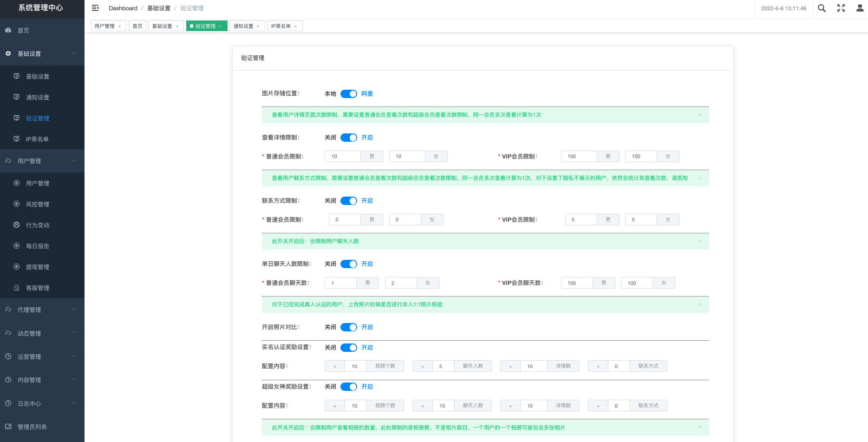The image size is (868, 442).
Task: Close the 验证管理 tab with its x
Action: (x=221, y=26)
